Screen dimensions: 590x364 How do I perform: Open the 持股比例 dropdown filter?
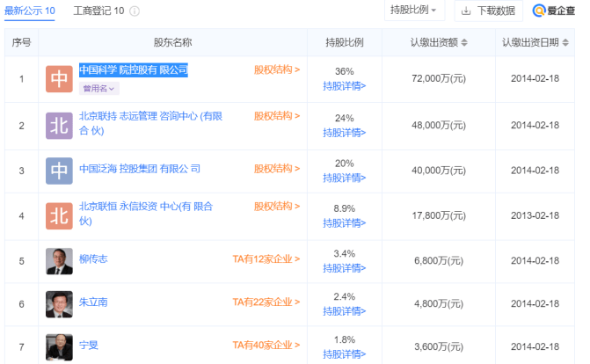pos(414,11)
